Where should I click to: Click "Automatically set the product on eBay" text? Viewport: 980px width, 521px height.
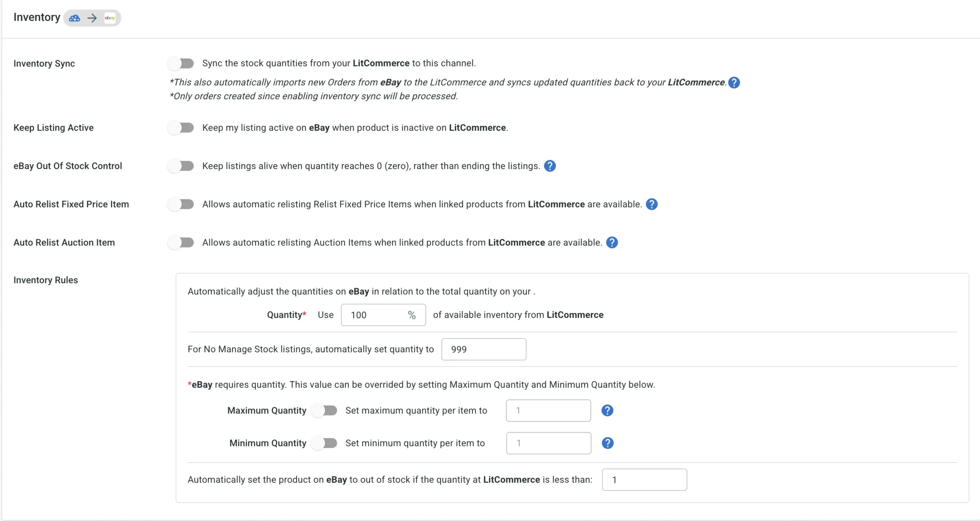[390, 480]
